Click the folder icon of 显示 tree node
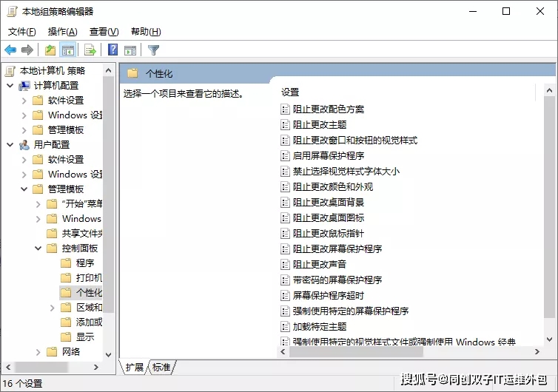Viewport: 558px width, 392px height. (x=66, y=337)
